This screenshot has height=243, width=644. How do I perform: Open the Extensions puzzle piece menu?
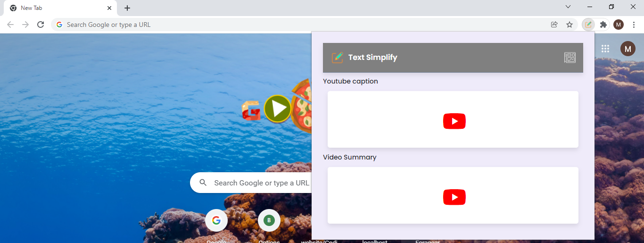coord(603,25)
